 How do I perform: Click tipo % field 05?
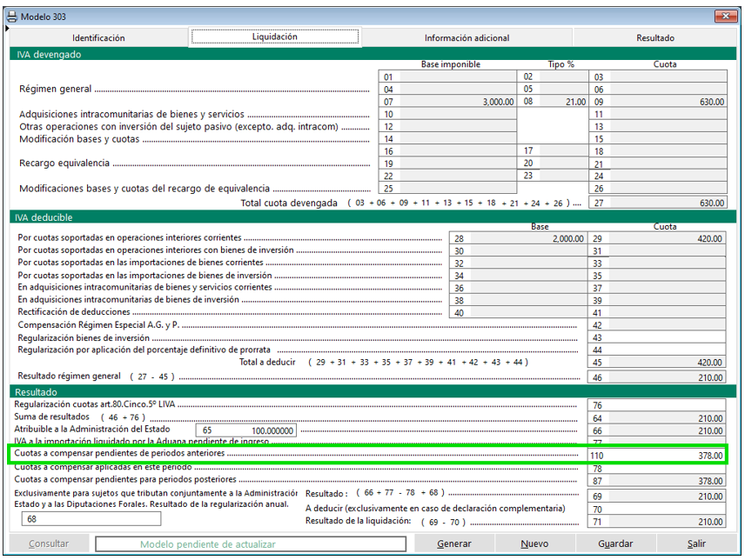pyautogui.click(x=553, y=90)
